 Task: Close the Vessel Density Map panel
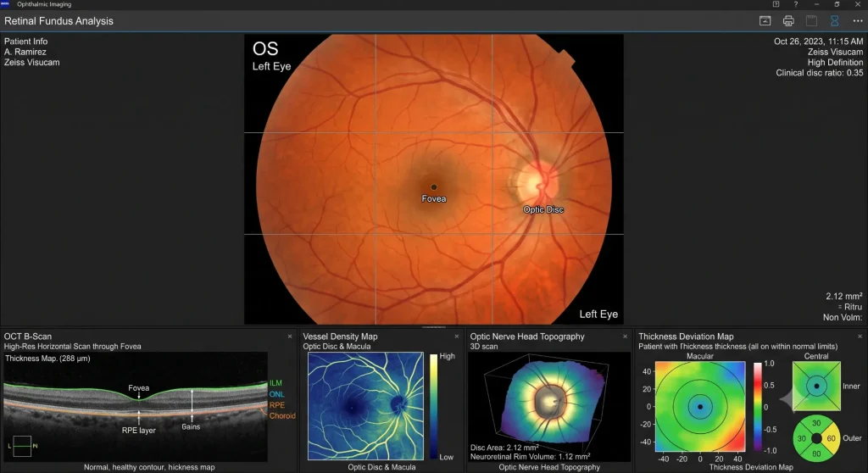(x=457, y=337)
